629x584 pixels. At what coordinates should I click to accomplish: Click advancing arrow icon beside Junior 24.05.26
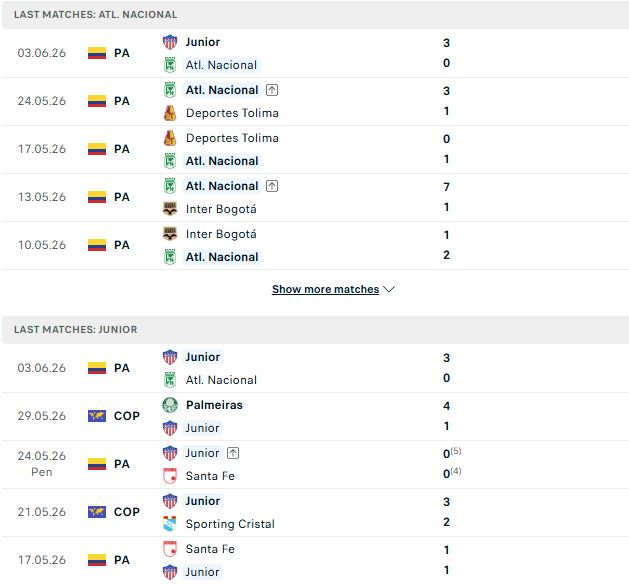(x=233, y=453)
